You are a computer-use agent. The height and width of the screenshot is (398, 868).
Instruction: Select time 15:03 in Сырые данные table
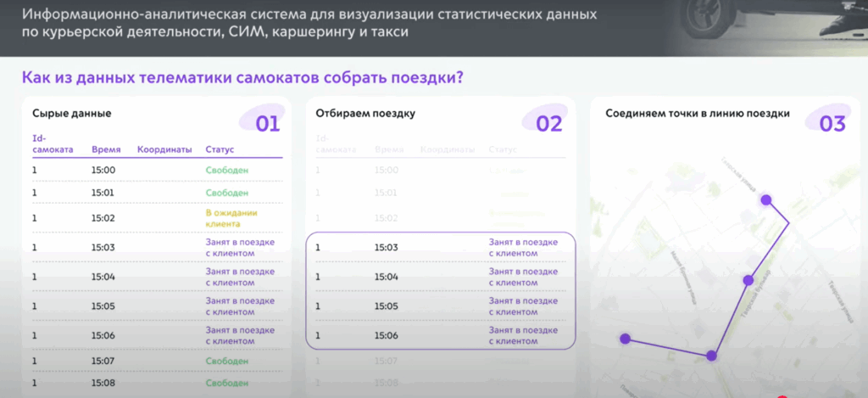pos(103,247)
